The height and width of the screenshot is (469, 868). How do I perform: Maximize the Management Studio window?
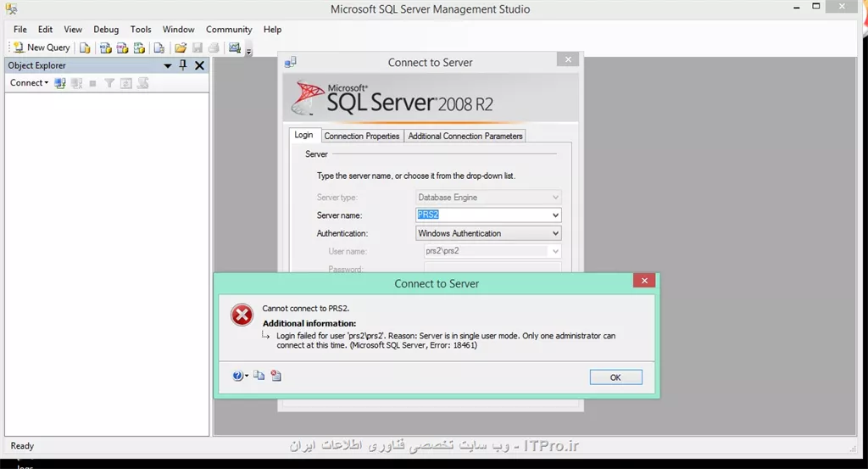(816, 7)
